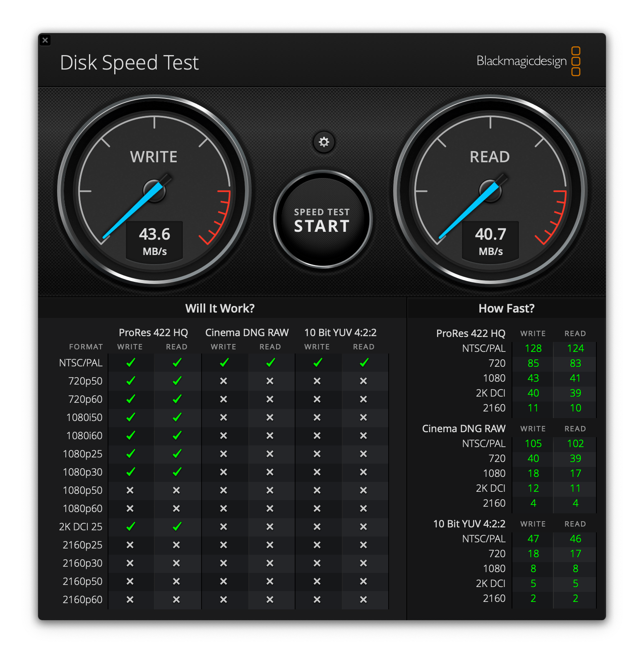Click the 720p60 ProRes read checkmark
Viewport: 644px width, 664px height.
coord(177,399)
